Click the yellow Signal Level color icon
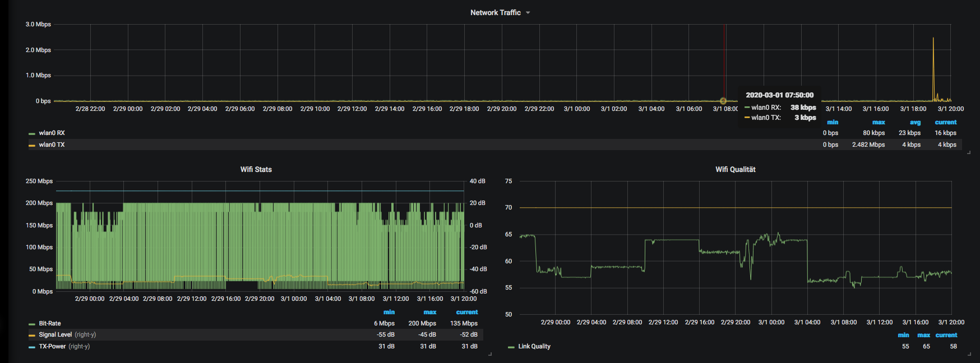The height and width of the screenshot is (363, 980). click(32, 335)
